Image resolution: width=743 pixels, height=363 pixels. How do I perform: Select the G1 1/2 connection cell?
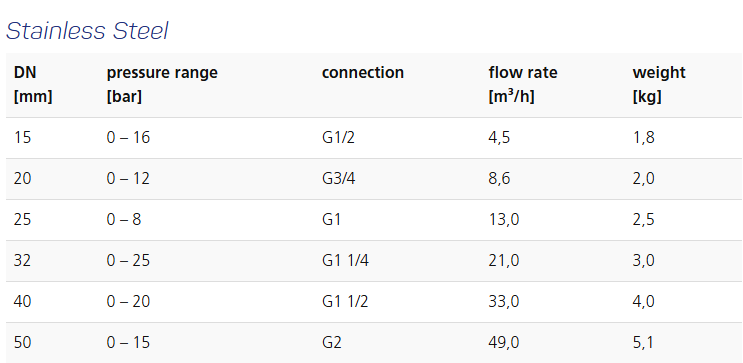pyautogui.click(x=345, y=301)
